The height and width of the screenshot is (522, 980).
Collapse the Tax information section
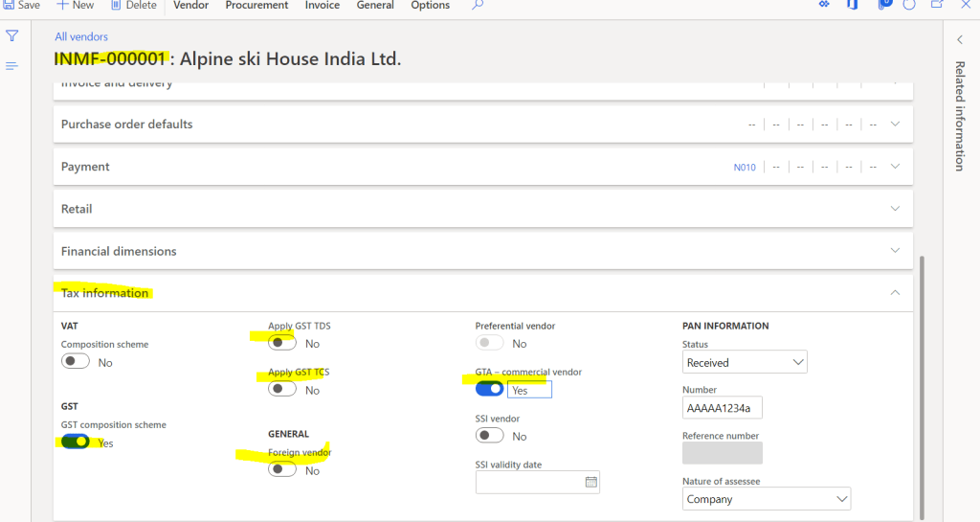click(895, 293)
